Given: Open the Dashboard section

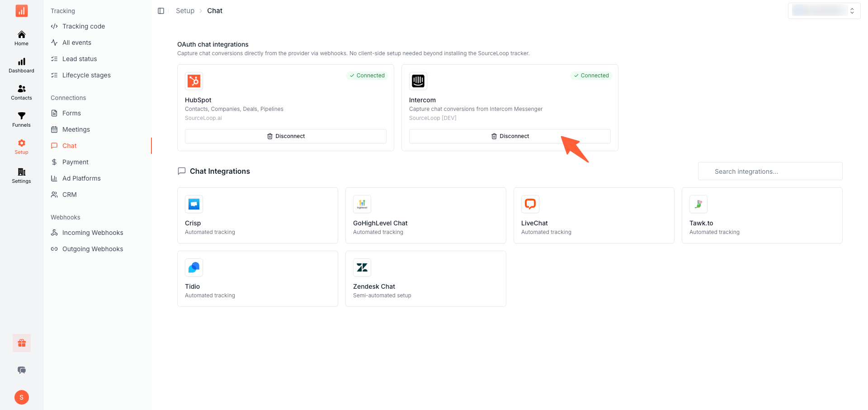Looking at the screenshot, I should [x=21, y=66].
